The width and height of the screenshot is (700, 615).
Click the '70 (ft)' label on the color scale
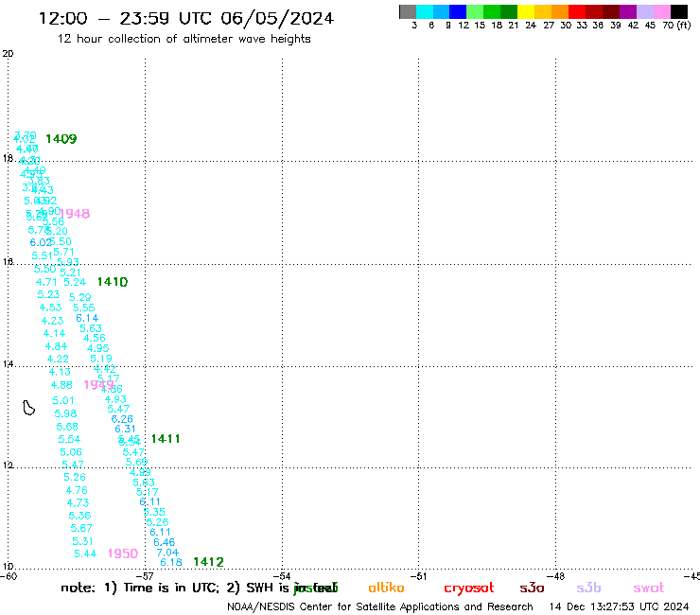click(676, 25)
